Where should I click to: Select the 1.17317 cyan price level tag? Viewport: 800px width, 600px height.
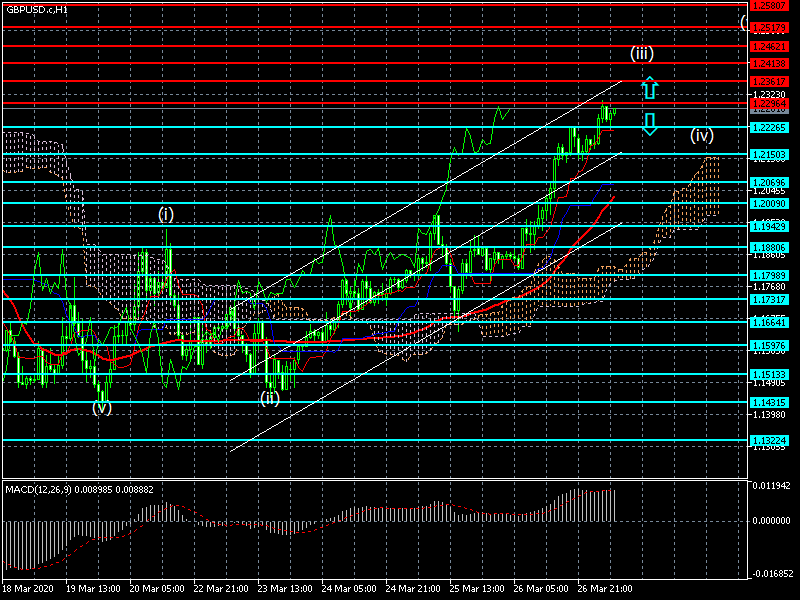[769, 299]
